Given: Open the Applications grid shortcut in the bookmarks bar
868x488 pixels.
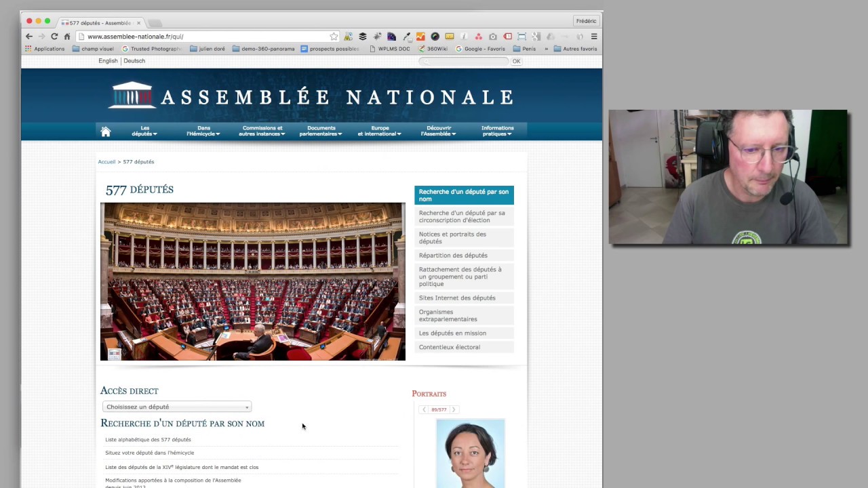Looking at the screenshot, I should (45, 49).
